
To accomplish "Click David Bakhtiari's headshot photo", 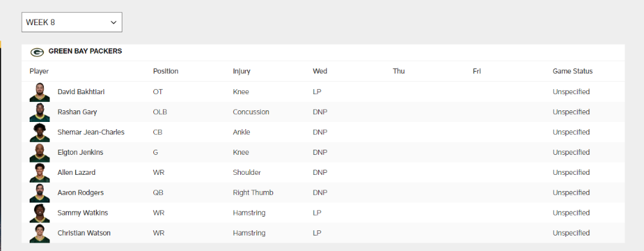I will (39, 92).
